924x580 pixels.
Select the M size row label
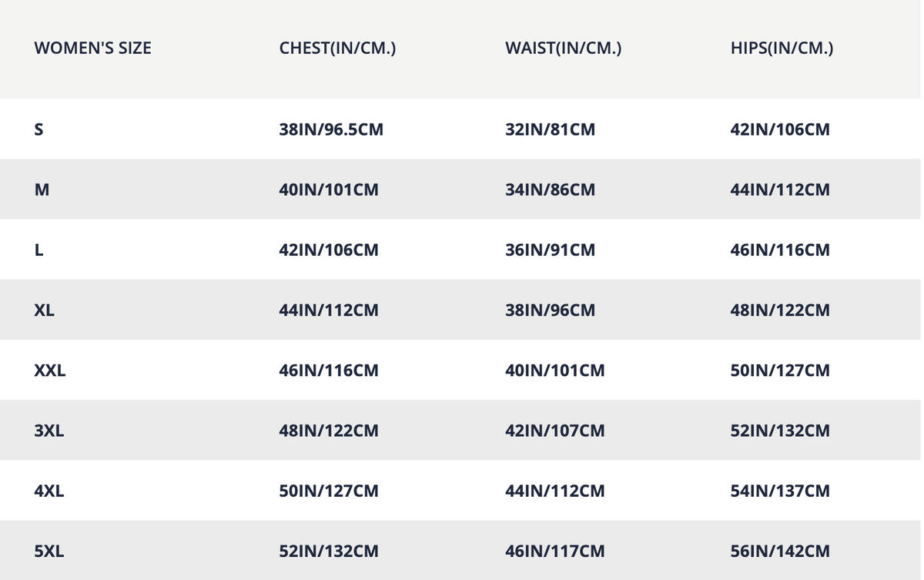pos(42,189)
